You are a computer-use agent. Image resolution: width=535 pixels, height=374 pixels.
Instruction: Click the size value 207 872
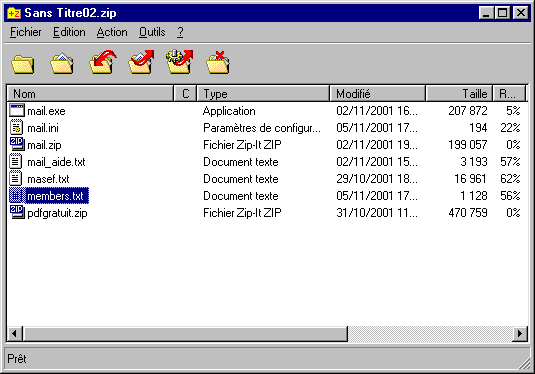pos(468,111)
